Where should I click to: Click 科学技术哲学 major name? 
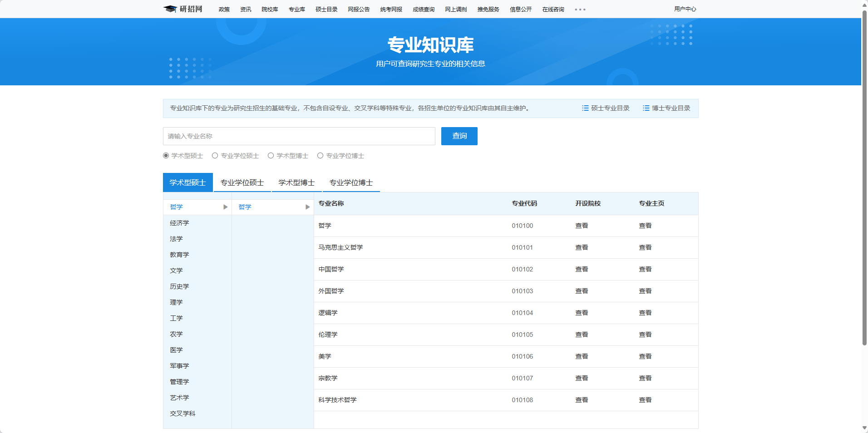[338, 400]
